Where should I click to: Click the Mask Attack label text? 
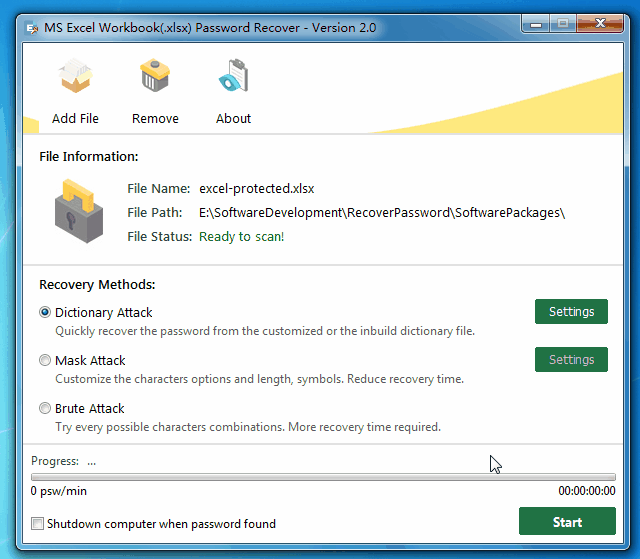click(x=90, y=361)
